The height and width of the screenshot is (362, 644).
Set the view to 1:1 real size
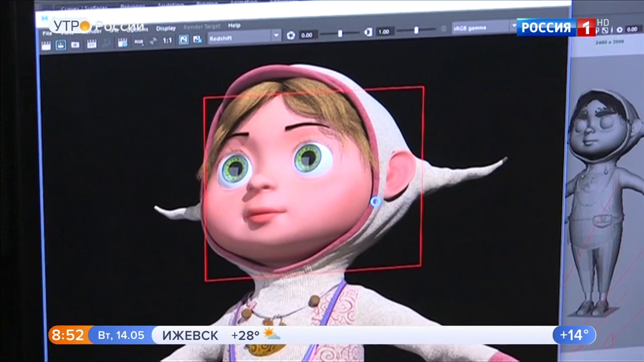(167, 41)
